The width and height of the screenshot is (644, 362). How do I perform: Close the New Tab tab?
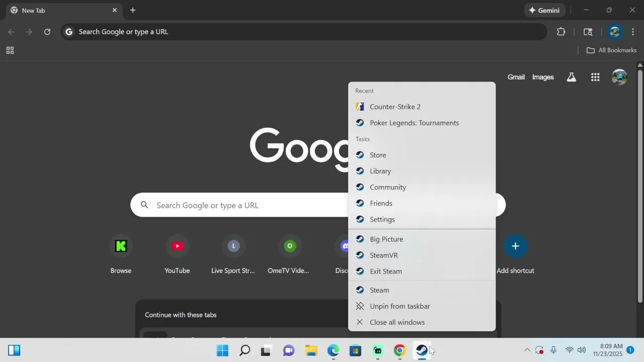(115, 10)
